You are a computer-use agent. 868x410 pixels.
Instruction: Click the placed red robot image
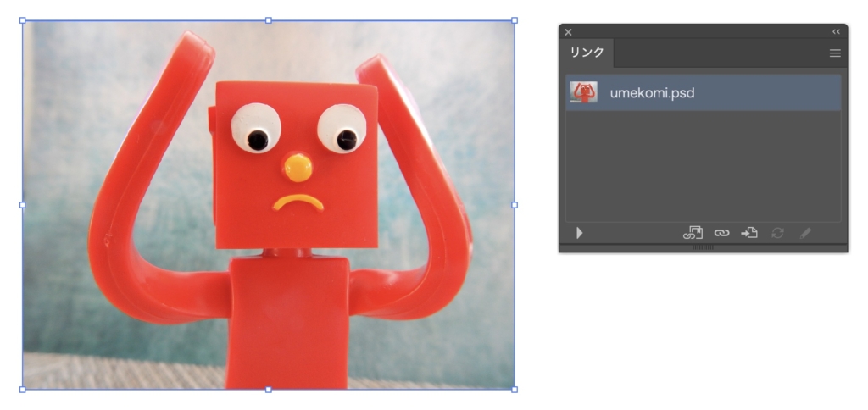[269, 205]
